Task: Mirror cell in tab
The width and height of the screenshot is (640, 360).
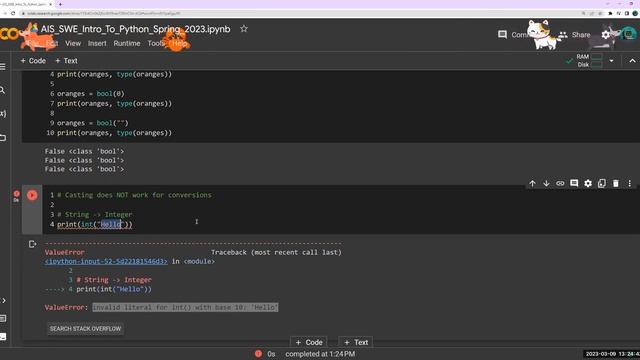Action: tap(602, 184)
